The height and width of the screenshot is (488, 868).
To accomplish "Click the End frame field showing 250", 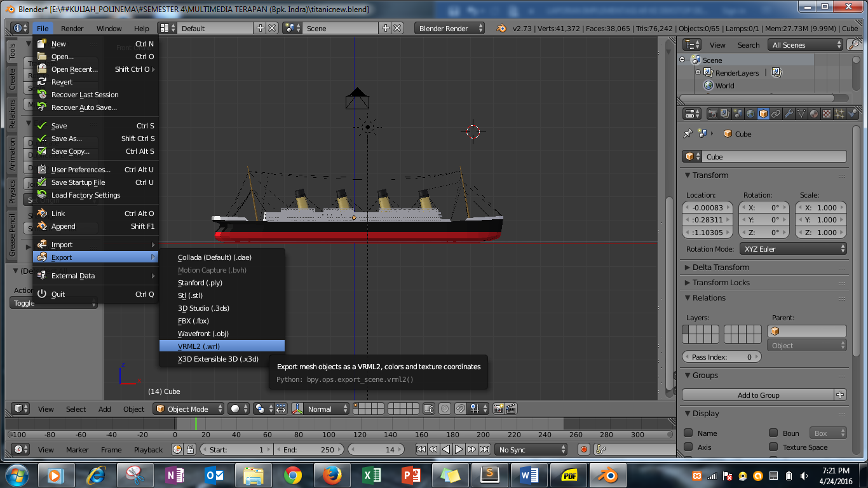I will (308, 449).
